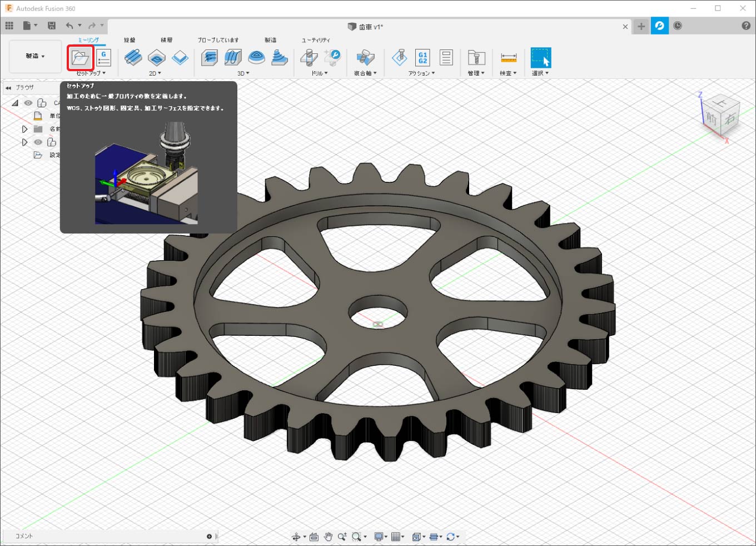
Task: Open the Drill operation tool
Action: tap(309, 57)
